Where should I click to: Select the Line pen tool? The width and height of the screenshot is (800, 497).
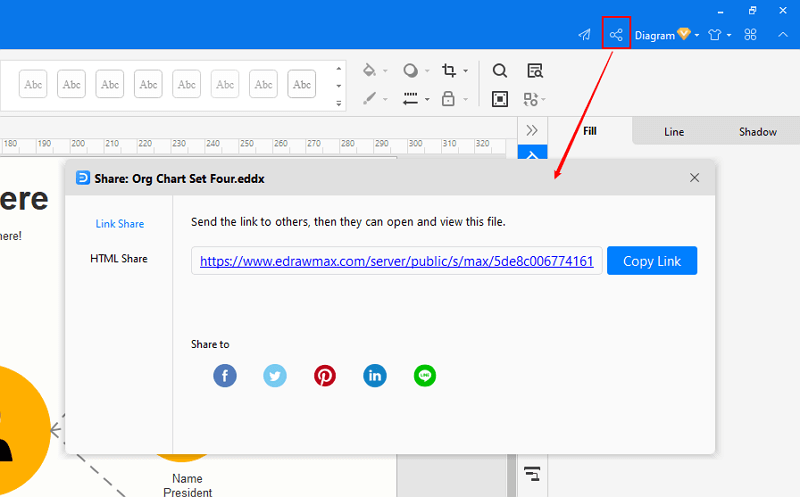(x=369, y=98)
